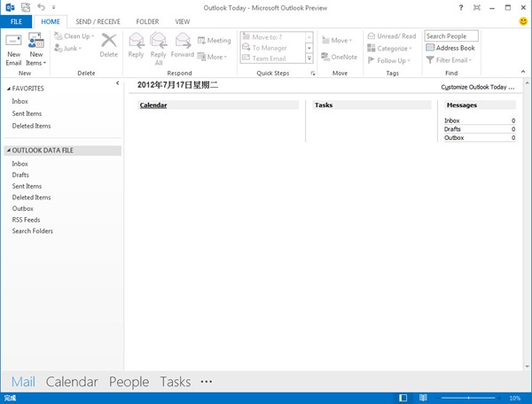532x404 pixels.
Task: Switch to Calendar in navigation bar
Action: (72, 382)
